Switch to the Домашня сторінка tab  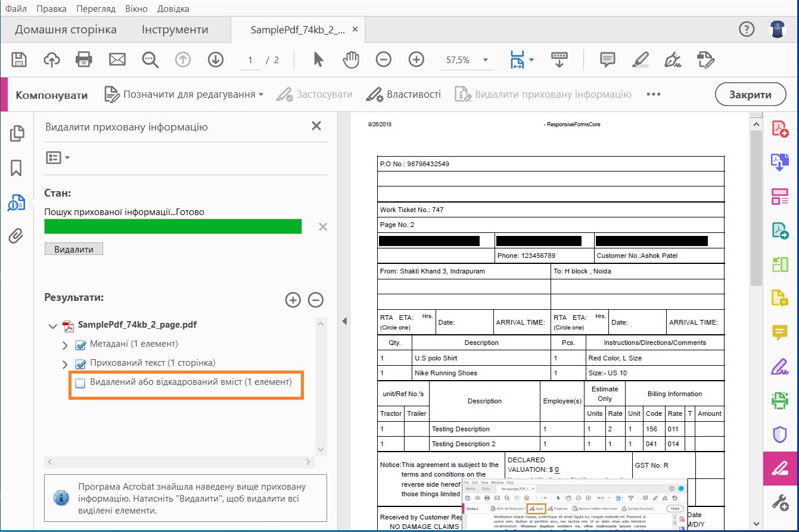click(66, 29)
